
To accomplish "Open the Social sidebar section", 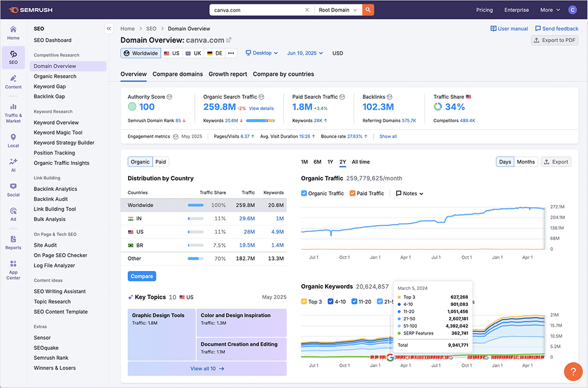I will [13, 189].
